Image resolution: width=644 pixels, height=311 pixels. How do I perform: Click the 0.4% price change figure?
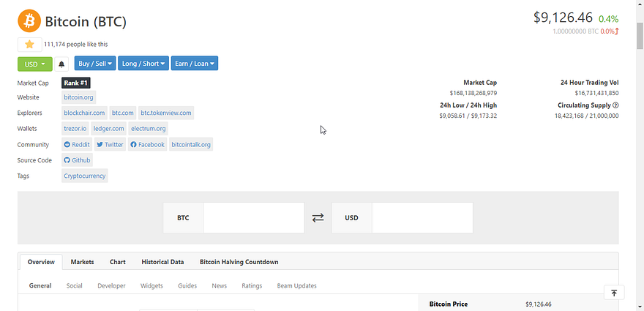[x=608, y=19]
